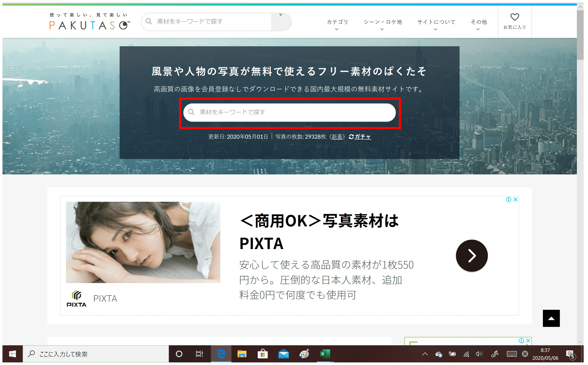Click the lower-right small ad info icon
Screen dimensions: 588x365
pos(521,341)
